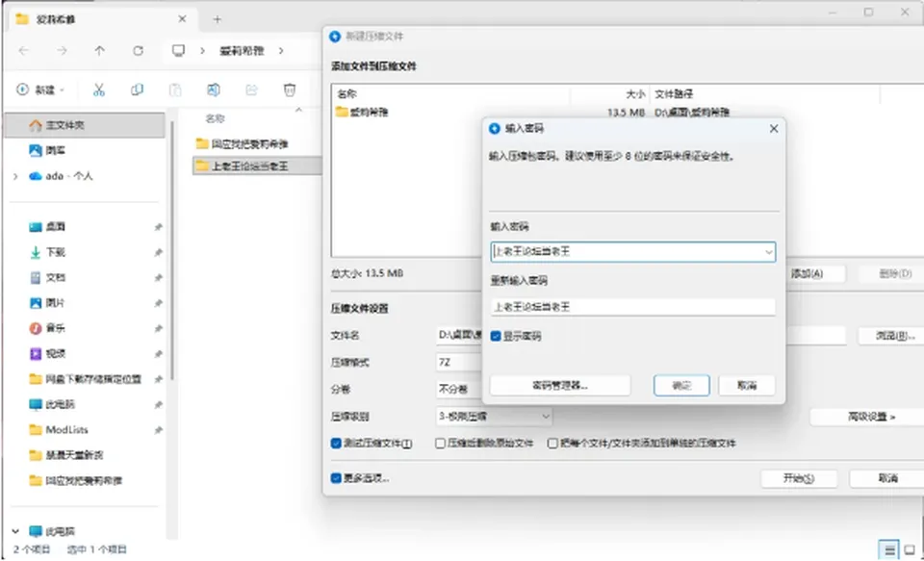Copy the selected item in Explorer toolbar
Image resolution: width=924 pixels, height=561 pixels.
tap(137, 89)
